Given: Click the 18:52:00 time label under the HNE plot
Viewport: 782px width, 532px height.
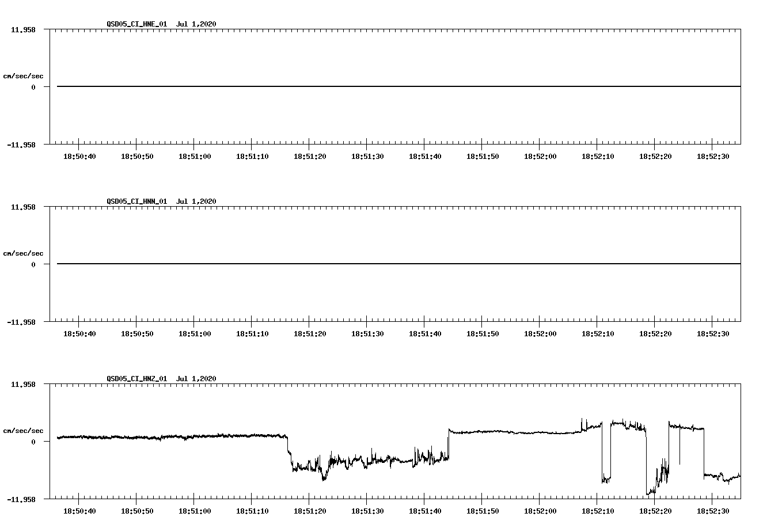Looking at the screenshot, I should (x=540, y=157).
